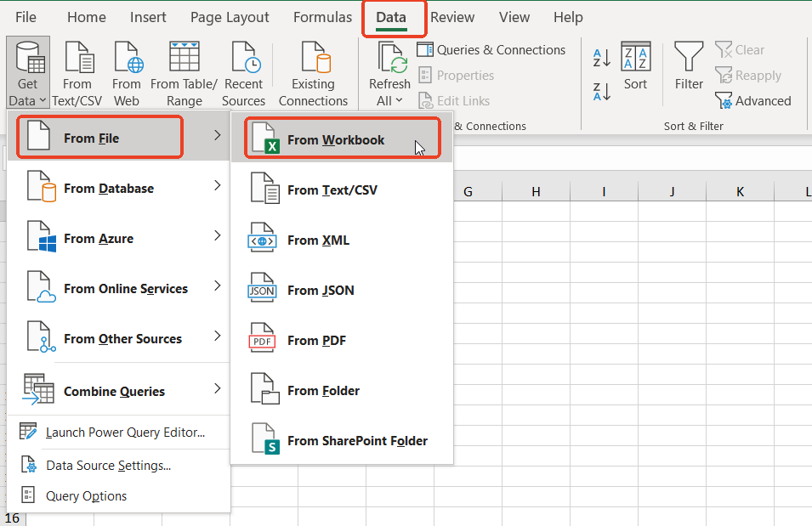Open the Help tab

(x=568, y=17)
